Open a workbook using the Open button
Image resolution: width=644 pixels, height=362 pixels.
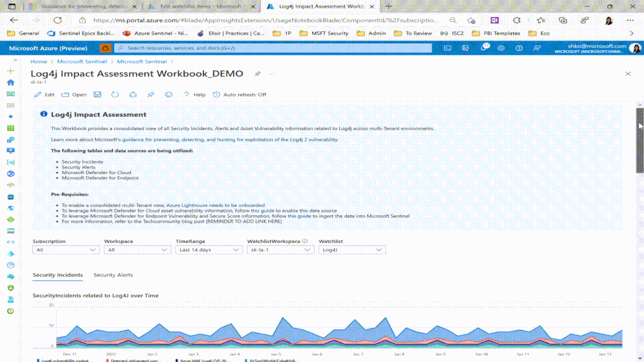click(74, 95)
